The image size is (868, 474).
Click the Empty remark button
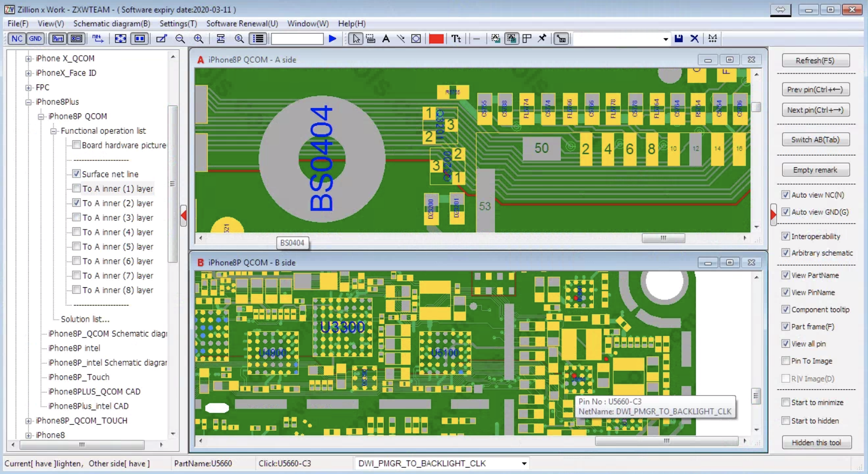coord(815,170)
